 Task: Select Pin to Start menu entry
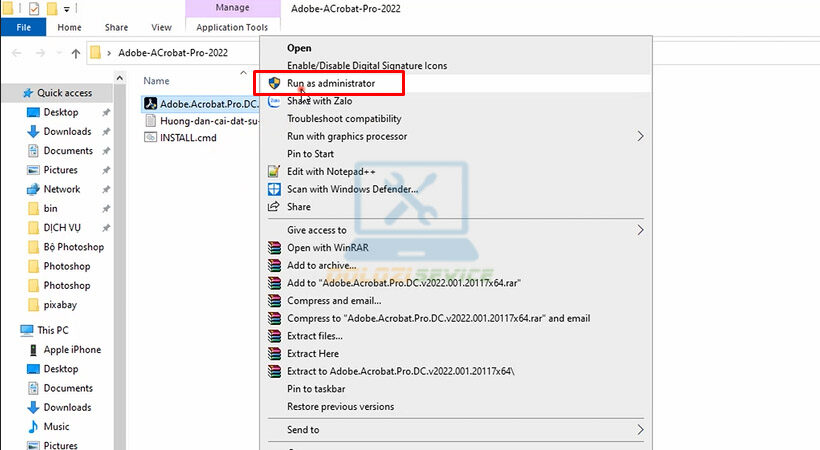[x=310, y=154]
